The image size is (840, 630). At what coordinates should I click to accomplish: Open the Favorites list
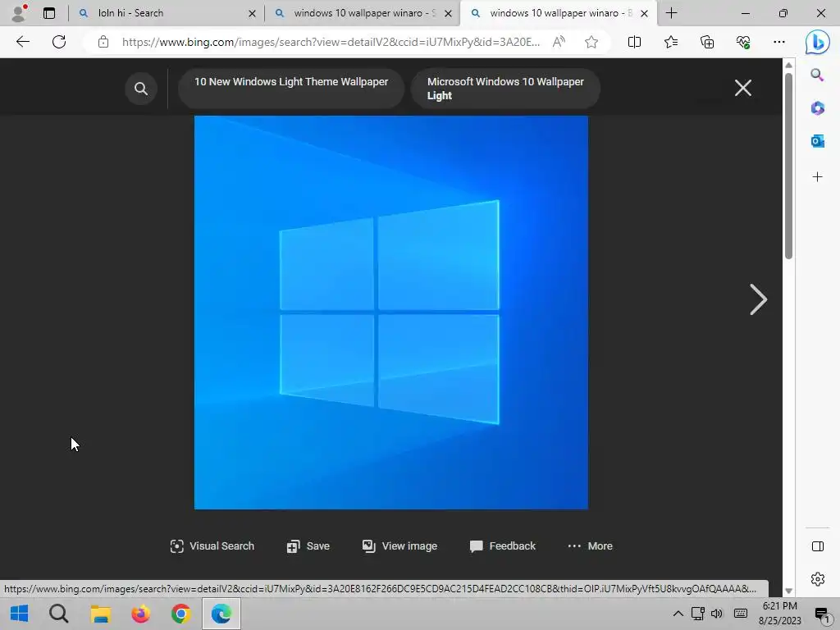tap(671, 42)
